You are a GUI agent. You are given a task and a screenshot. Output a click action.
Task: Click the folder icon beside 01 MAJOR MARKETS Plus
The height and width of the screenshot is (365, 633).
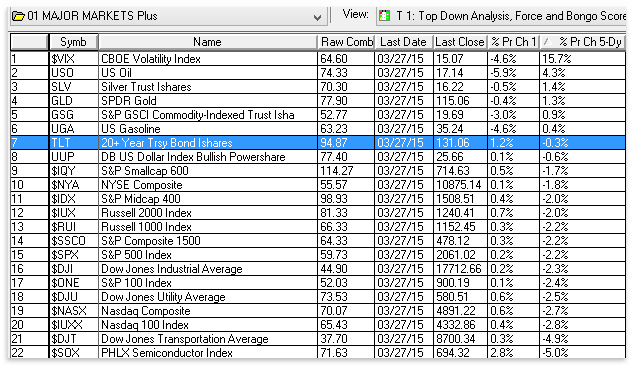tap(18, 16)
